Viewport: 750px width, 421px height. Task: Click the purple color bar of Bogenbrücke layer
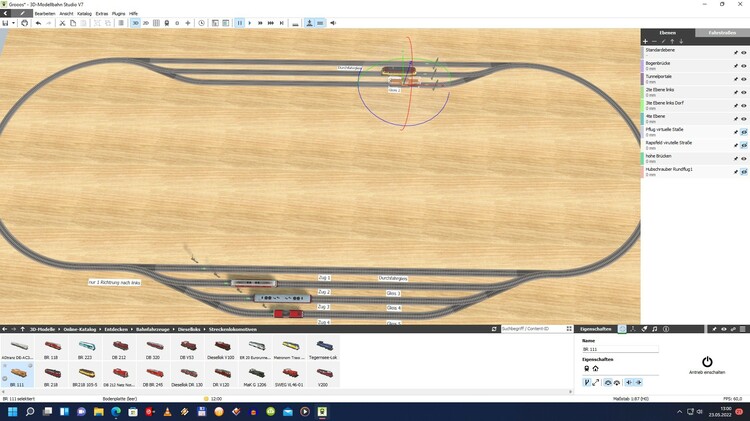(642, 66)
